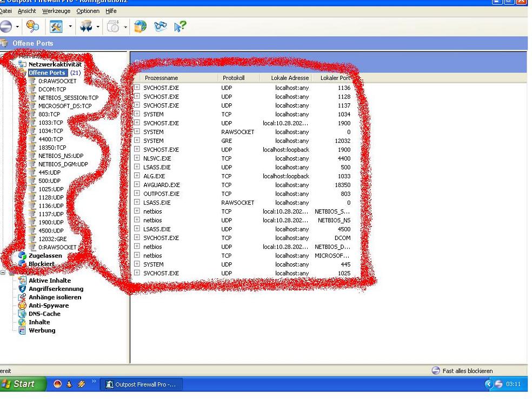
Task: Click Angriffserkennung shield icon
Action: tap(22, 289)
